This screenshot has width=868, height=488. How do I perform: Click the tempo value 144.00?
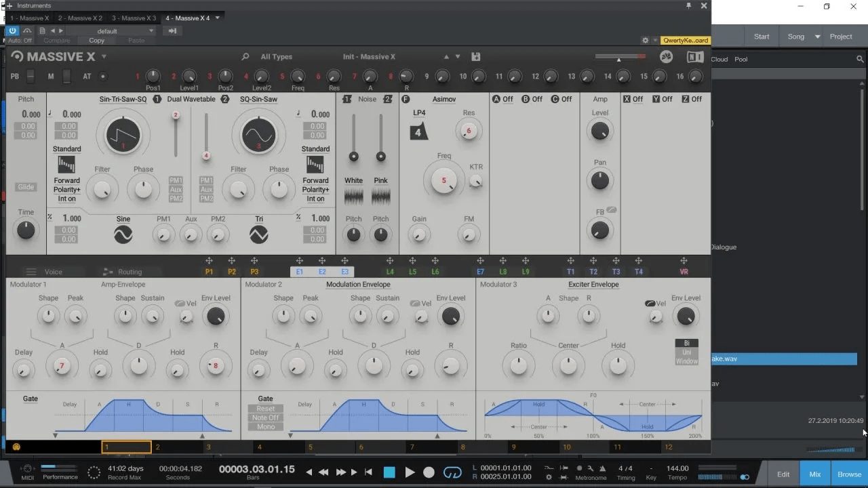[677, 468]
